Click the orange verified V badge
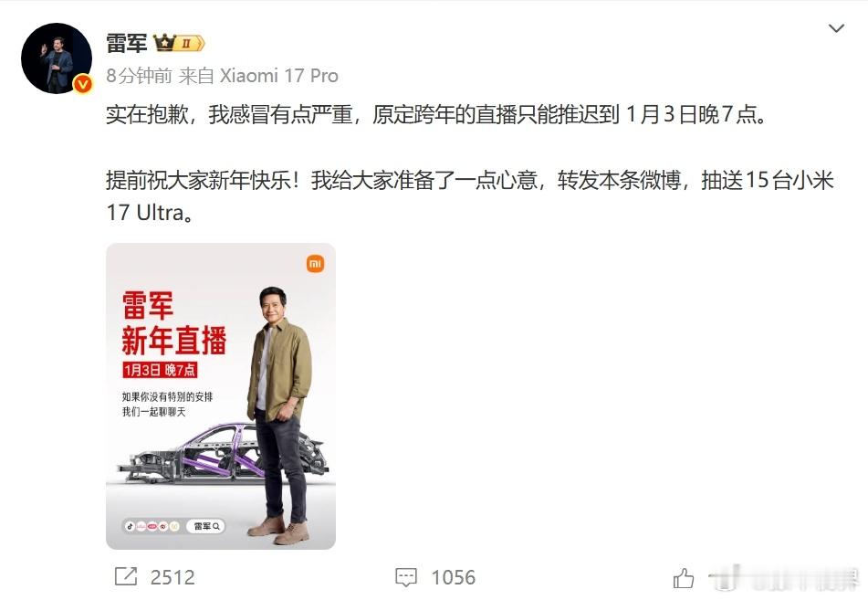 (x=83, y=84)
